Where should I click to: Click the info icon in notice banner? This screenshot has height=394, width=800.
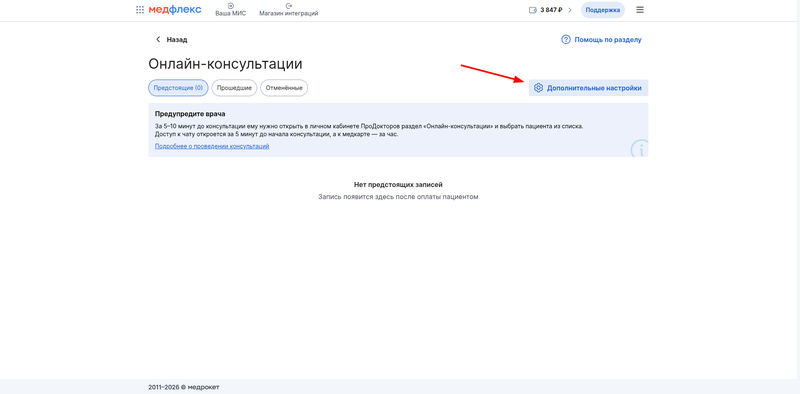[x=640, y=149]
